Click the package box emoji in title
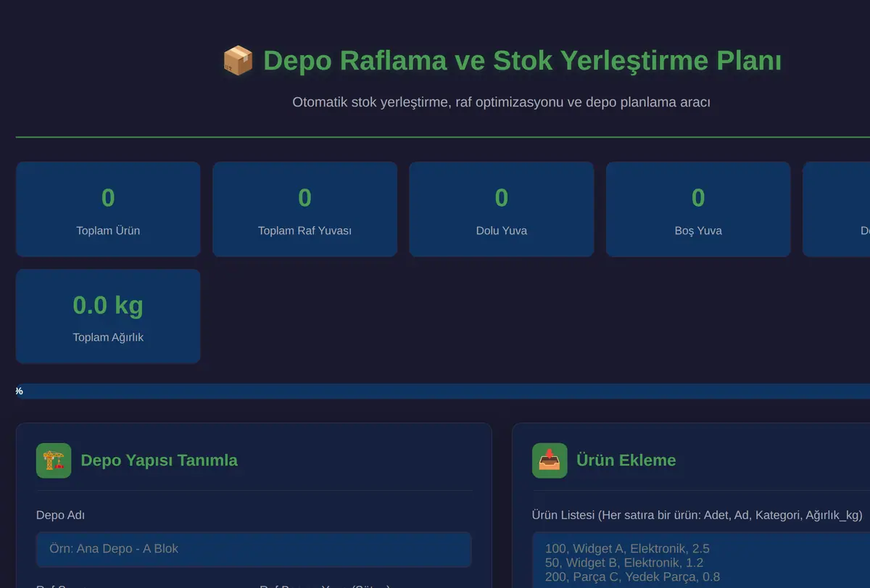 238,60
